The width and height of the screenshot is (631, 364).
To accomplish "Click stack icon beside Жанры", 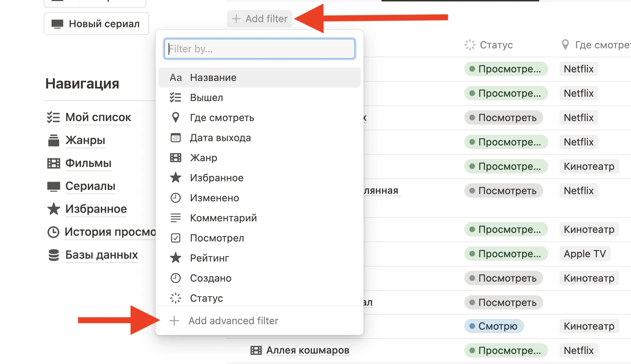I will [x=54, y=140].
